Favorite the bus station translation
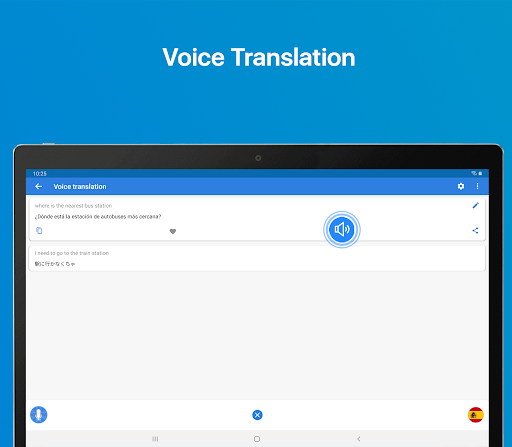The image size is (512, 447). (173, 231)
